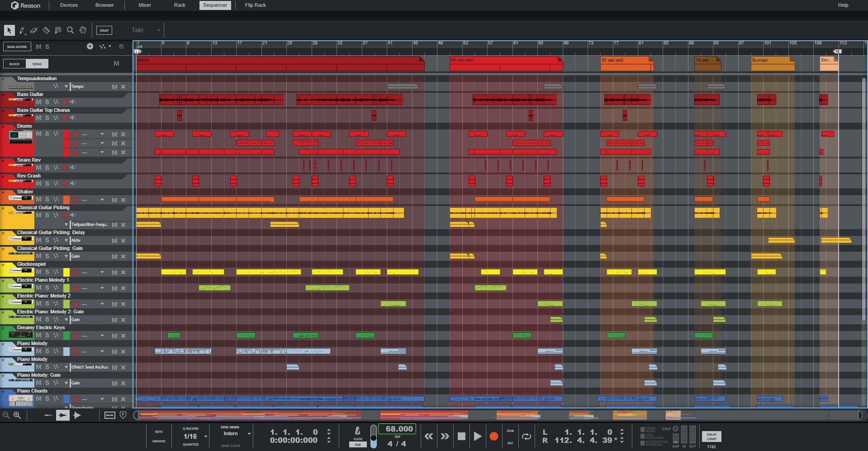
Task: Click the DUB button
Action: pos(510,431)
